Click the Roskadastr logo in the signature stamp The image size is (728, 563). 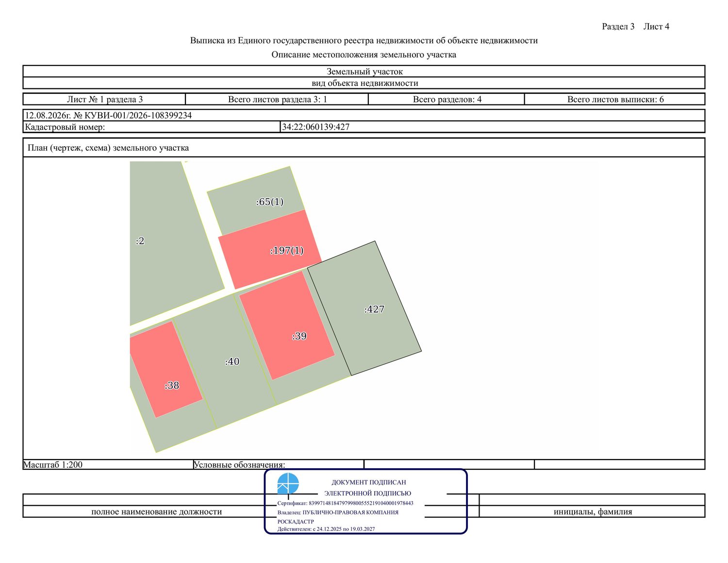tap(288, 484)
